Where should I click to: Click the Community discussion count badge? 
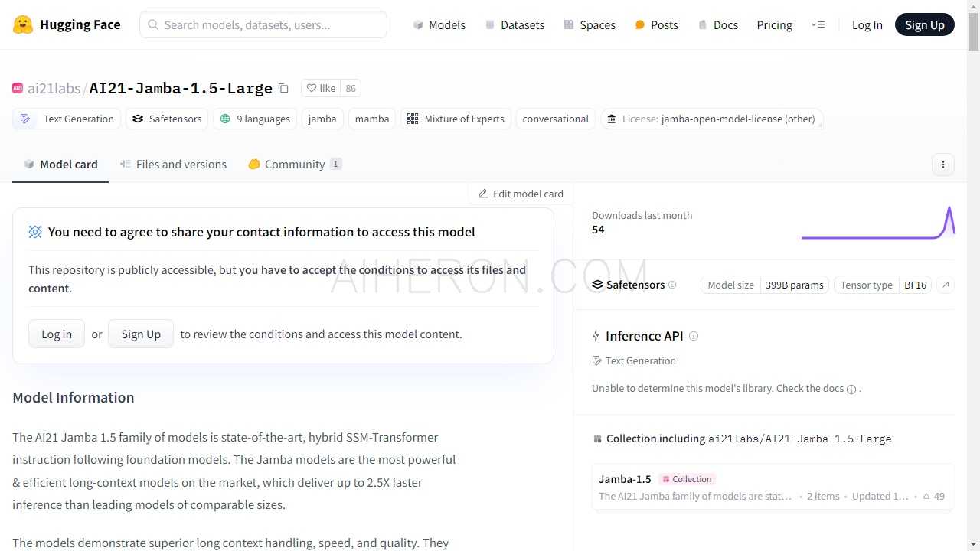335,164
